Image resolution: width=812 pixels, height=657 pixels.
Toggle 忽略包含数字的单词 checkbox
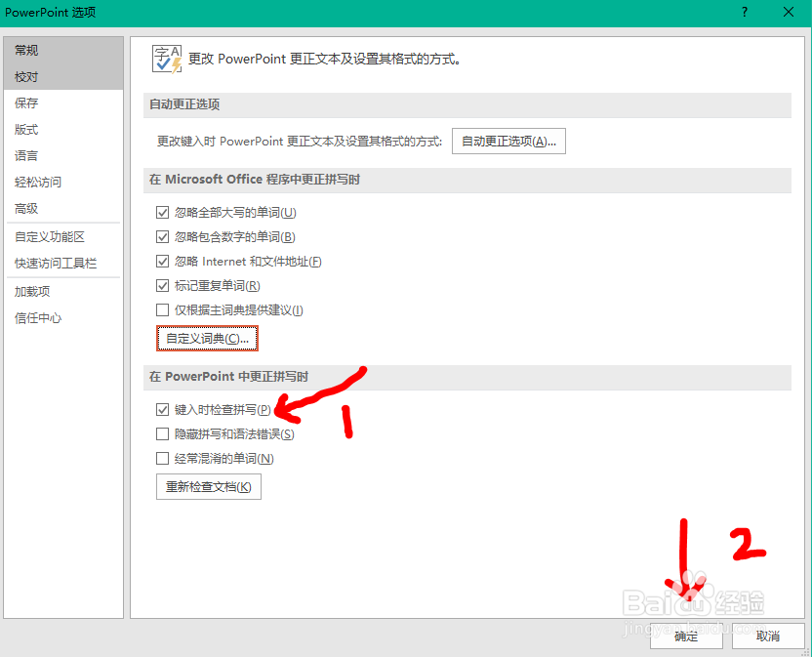[x=163, y=237]
